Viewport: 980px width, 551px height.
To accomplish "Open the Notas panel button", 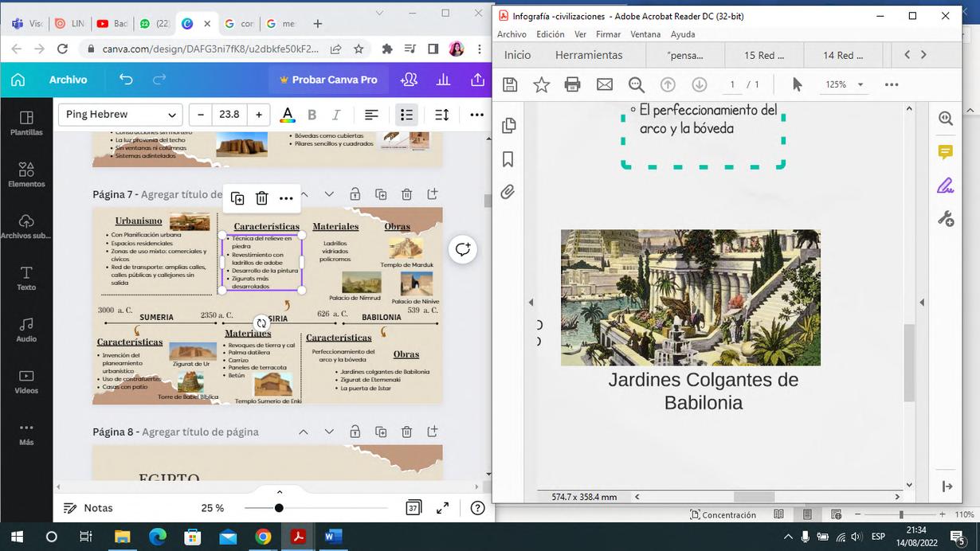I will point(88,508).
